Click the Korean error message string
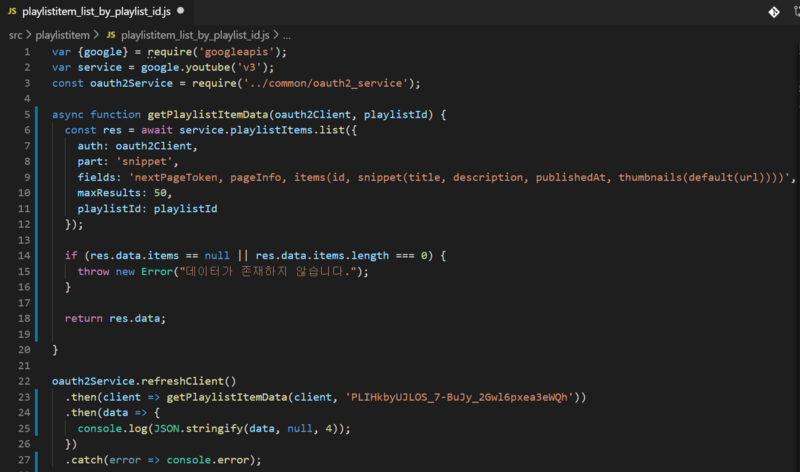 click(x=267, y=271)
